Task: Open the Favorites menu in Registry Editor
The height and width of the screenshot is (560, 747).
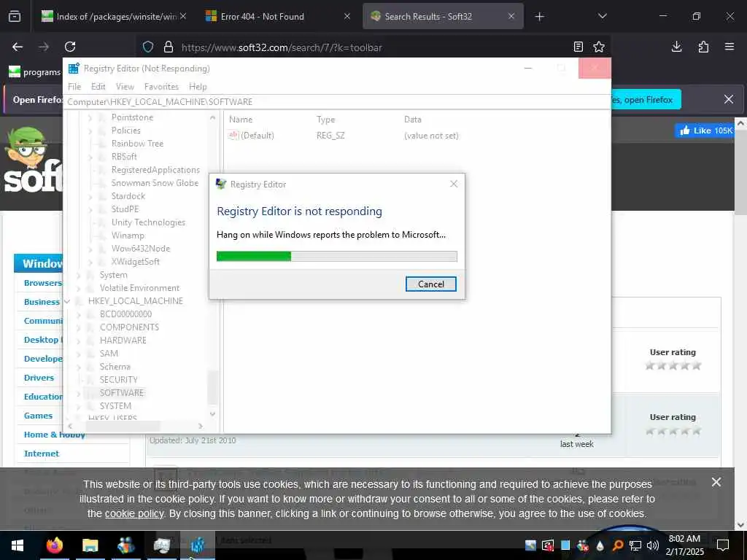Action: 161,87
